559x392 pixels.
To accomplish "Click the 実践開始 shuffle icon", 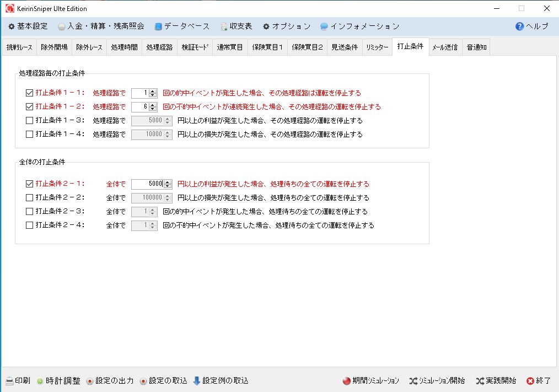I will click(x=480, y=381).
